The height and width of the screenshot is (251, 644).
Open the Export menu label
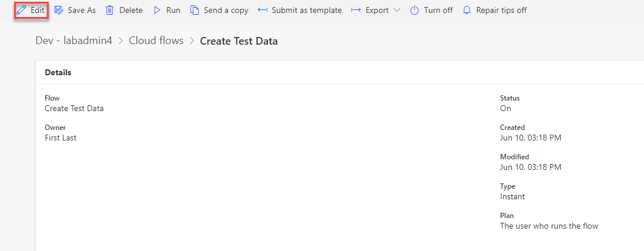pyautogui.click(x=377, y=10)
